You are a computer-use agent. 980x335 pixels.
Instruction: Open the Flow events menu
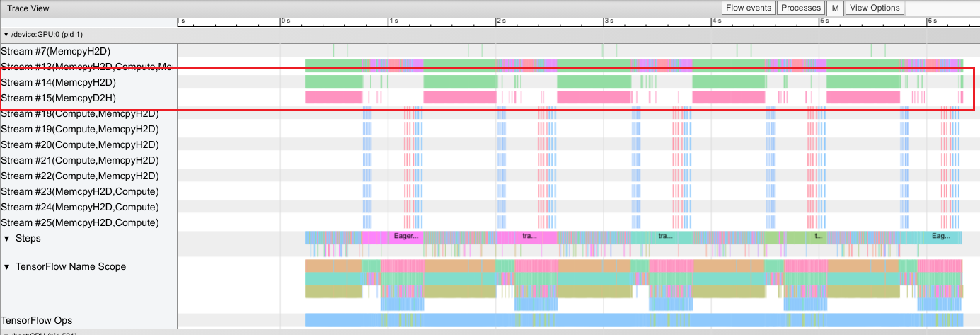(749, 8)
